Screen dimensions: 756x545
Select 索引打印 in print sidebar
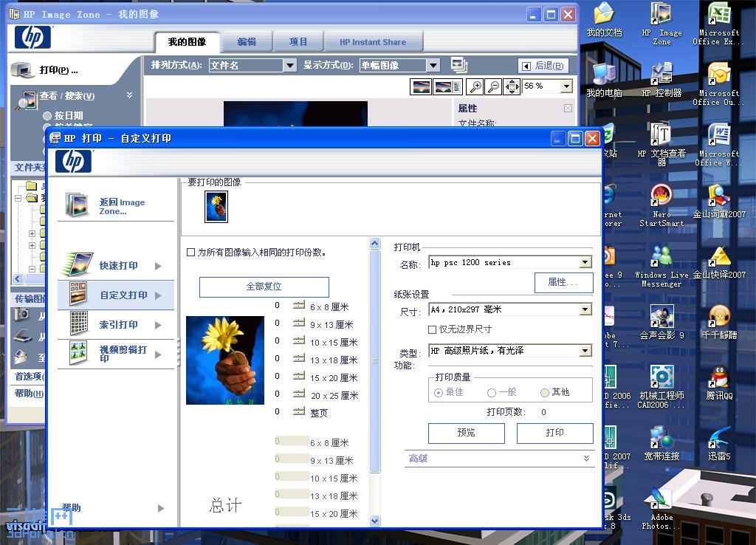pyautogui.click(x=116, y=325)
